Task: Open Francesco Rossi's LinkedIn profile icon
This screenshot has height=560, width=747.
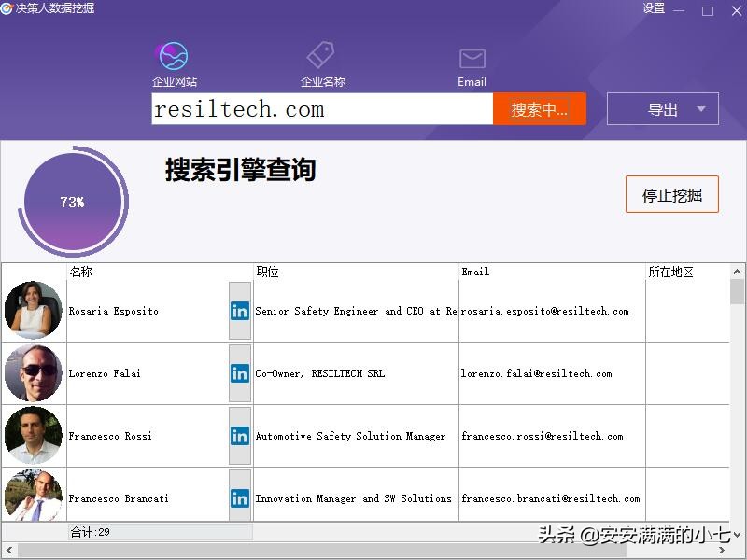Action: pos(240,435)
